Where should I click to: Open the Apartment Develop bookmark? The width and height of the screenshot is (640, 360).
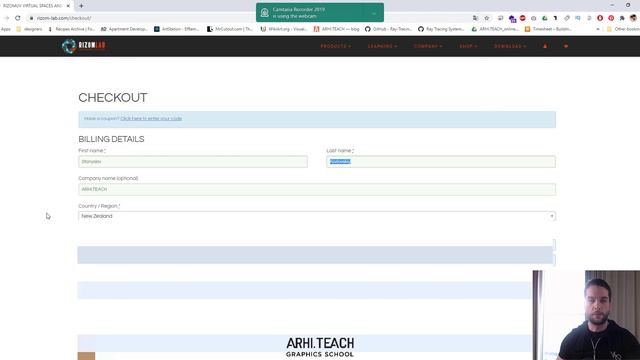click(x=124, y=29)
